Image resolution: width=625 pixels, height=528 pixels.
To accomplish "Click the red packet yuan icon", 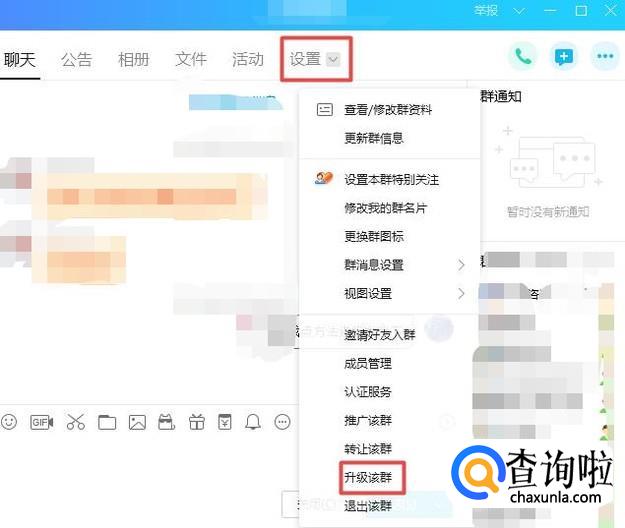I will pos(225,422).
